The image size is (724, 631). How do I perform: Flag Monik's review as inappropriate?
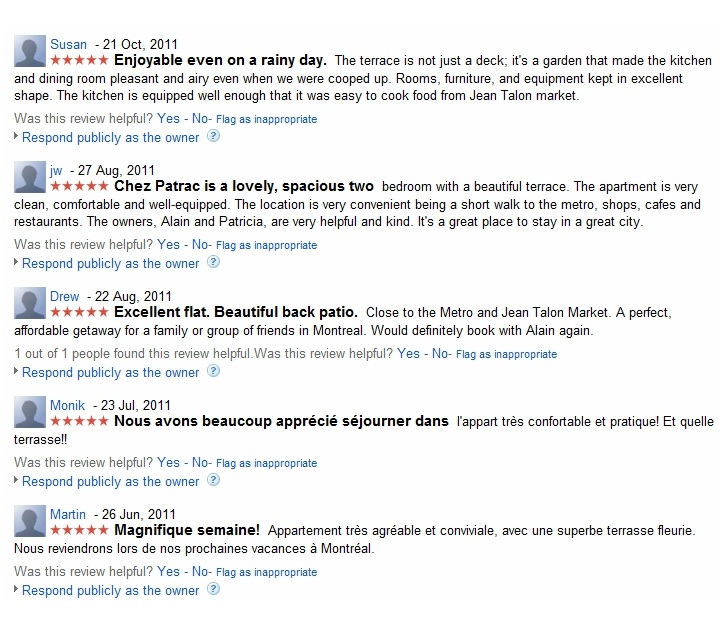(266, 463)
